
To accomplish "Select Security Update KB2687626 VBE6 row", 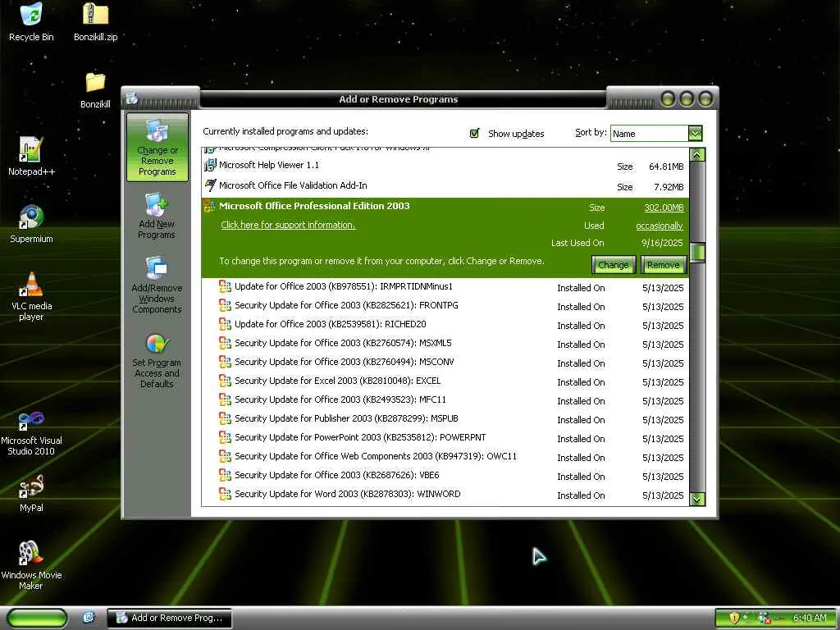I will point(445,475).
